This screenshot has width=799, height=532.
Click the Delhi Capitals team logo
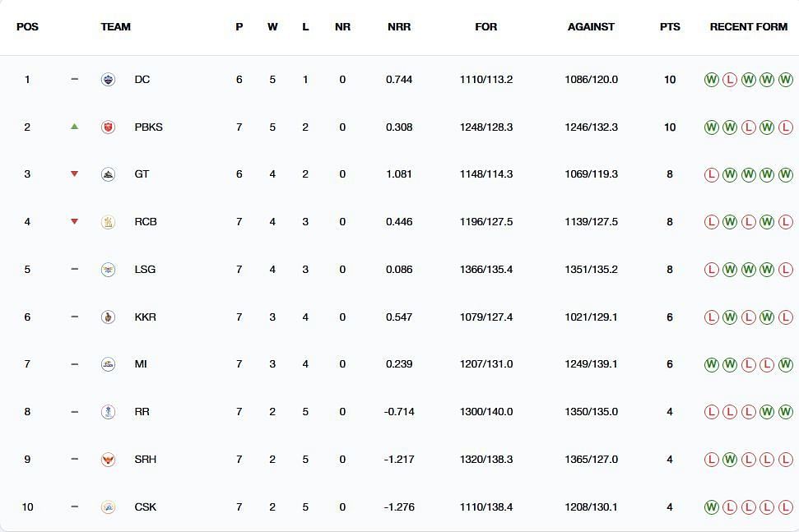[108, 80]
